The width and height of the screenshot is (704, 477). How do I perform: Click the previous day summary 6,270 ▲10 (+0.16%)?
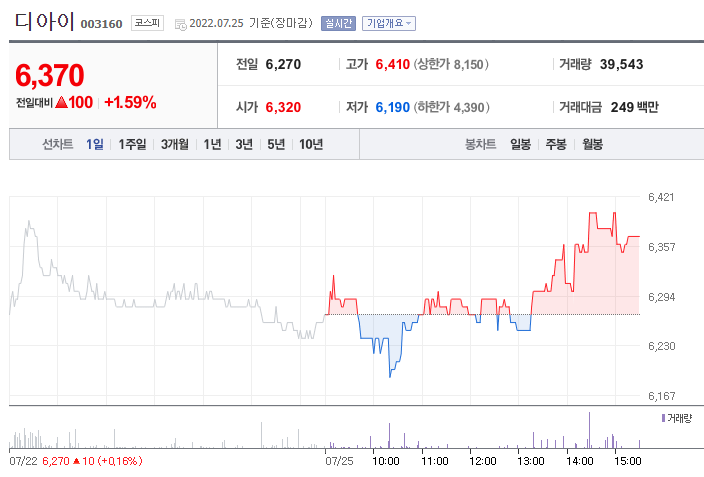tap(92, 461)
